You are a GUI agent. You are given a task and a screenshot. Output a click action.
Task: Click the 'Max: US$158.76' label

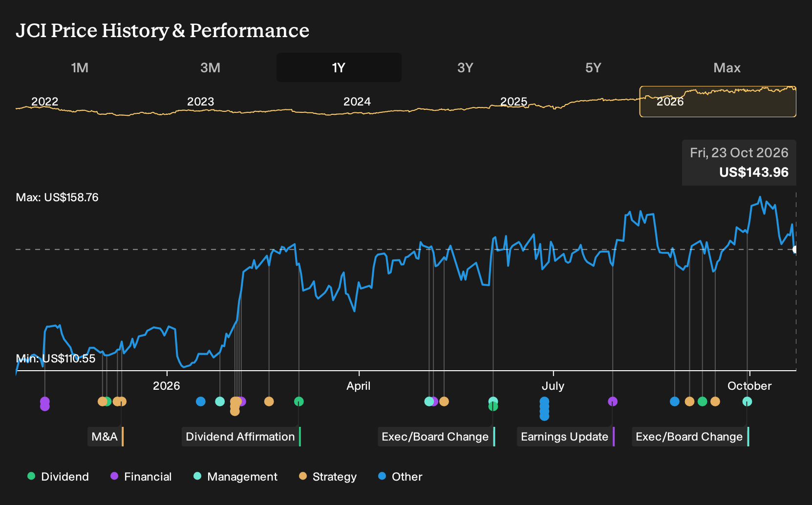[x=57, y=197]
